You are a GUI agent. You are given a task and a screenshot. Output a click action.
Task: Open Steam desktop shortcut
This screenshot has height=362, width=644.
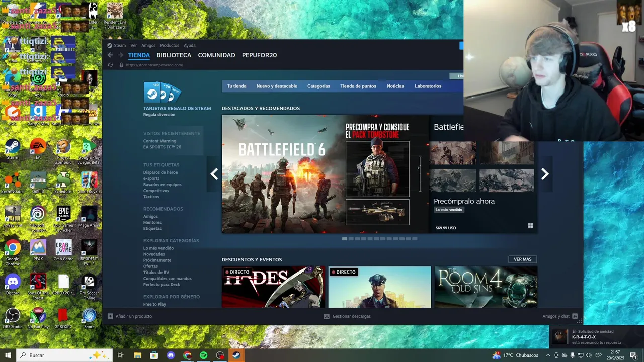[13, 149]
